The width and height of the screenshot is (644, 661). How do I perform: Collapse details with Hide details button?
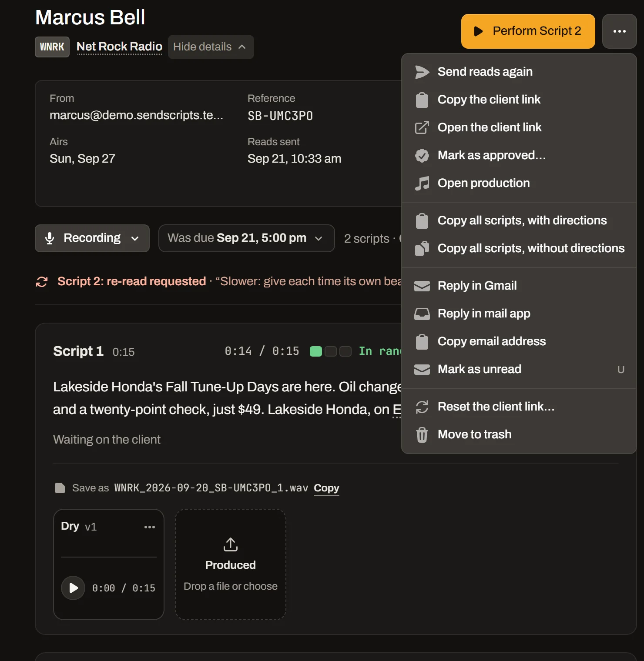[x=211, y=47]
